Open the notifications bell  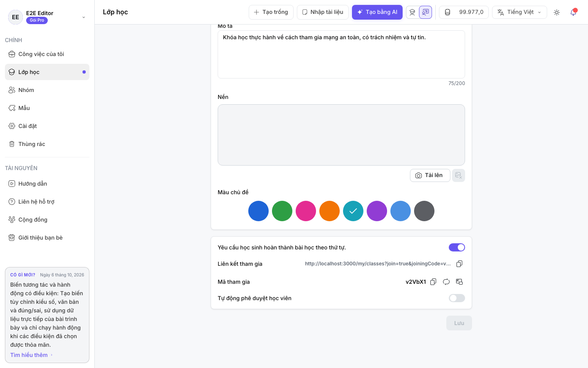573,12
